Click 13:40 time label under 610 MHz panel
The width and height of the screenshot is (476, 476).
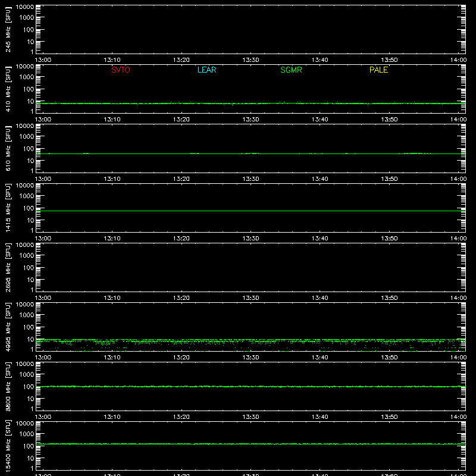320,179
